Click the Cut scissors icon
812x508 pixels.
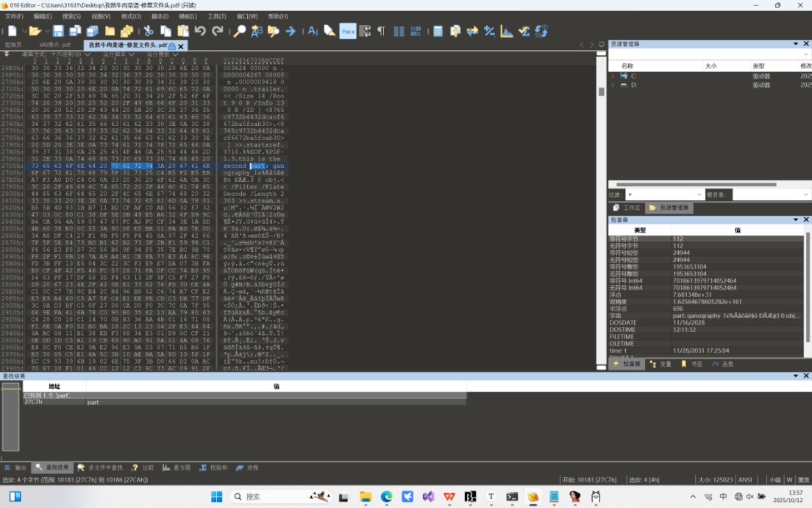148,31
